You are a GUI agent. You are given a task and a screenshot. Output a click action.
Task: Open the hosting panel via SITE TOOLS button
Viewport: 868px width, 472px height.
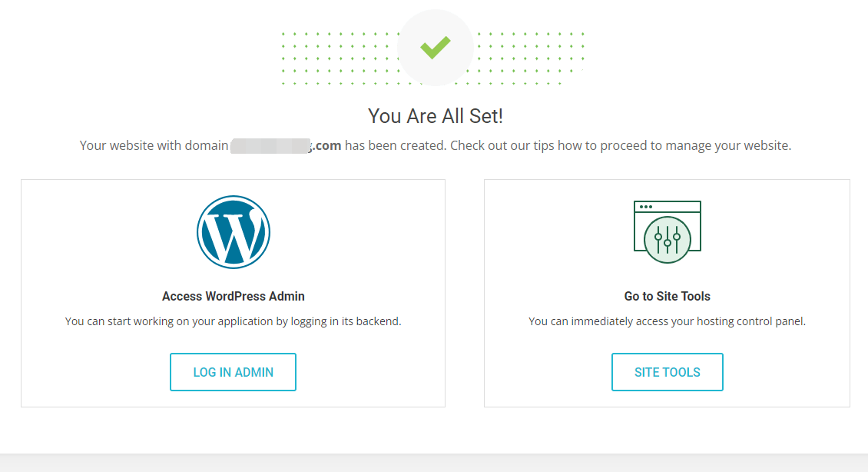click(667, 372)
